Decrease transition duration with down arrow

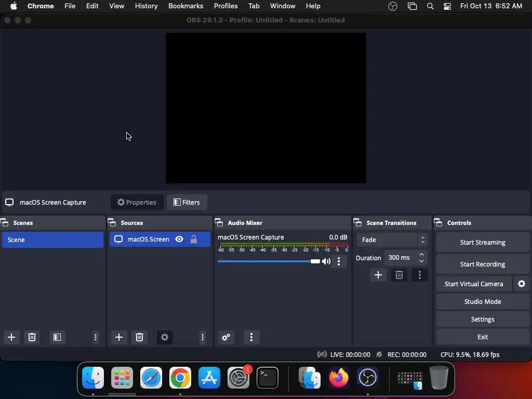pos(421,261)
